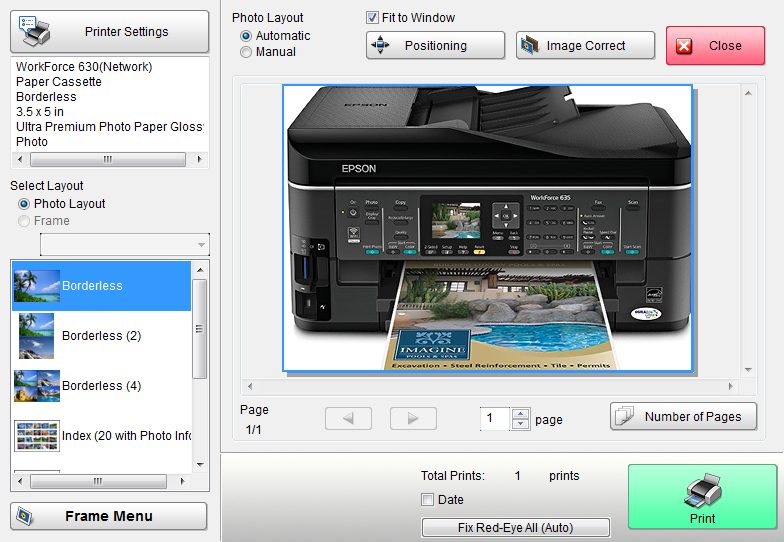Screen dimensions: 784x542
Task: Click the Positioning arrows icon
Action: (380, 45)
